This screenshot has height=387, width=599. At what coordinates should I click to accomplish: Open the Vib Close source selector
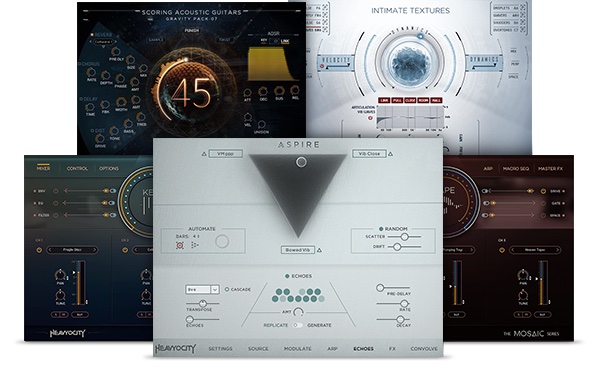(x=369, y=154)
